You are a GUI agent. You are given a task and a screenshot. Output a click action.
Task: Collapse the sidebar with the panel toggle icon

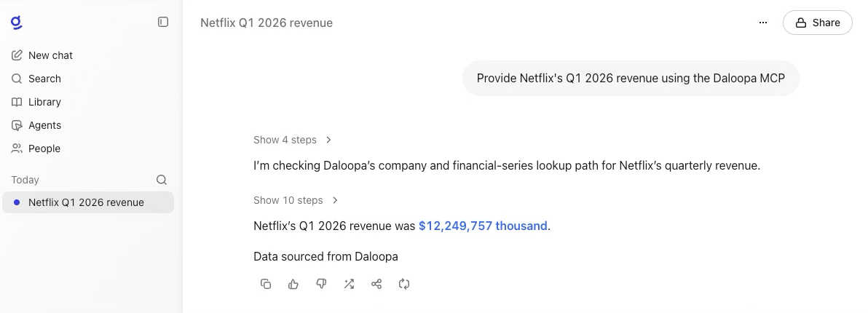(x=163, y=22)
